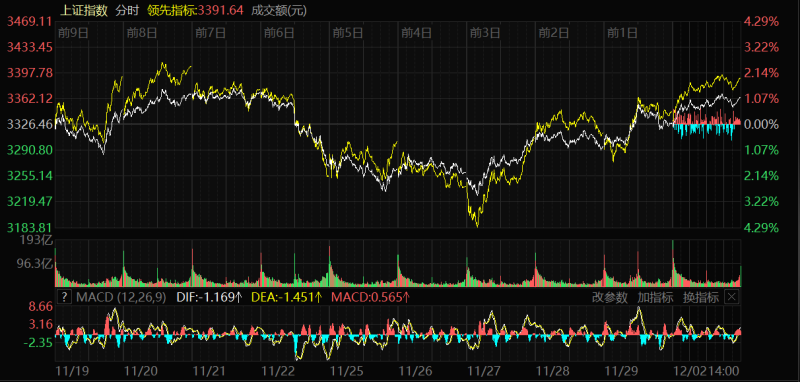This screenshot has width=800, height=382.
Task: Click the red 4.29% percent label
Action: tap(761, 21)
